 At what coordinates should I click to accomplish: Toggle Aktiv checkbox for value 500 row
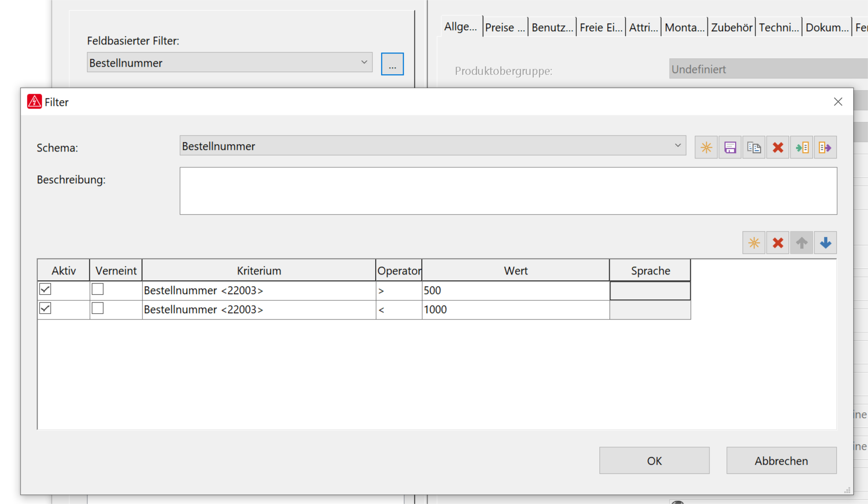coord(45,289)
